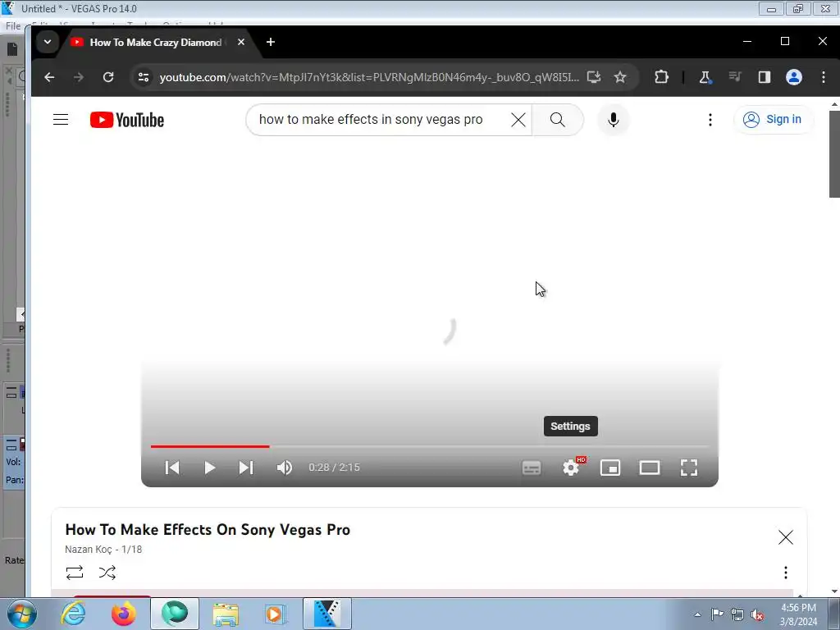Go to the YouTube home logo
This screenshot has width=840, height=630.
click(x=127, y=120)
